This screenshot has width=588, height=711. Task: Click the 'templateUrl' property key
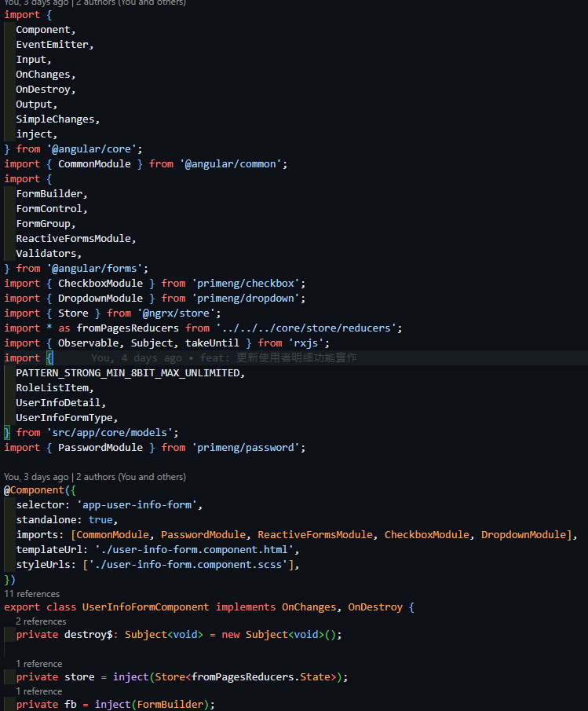coord(49,550)
